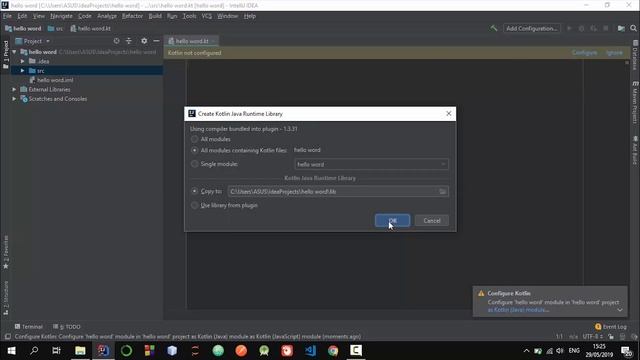This screenshot has width=640, height=360.
Task: Click the Add Configuration button
Action: click(531, 28)
